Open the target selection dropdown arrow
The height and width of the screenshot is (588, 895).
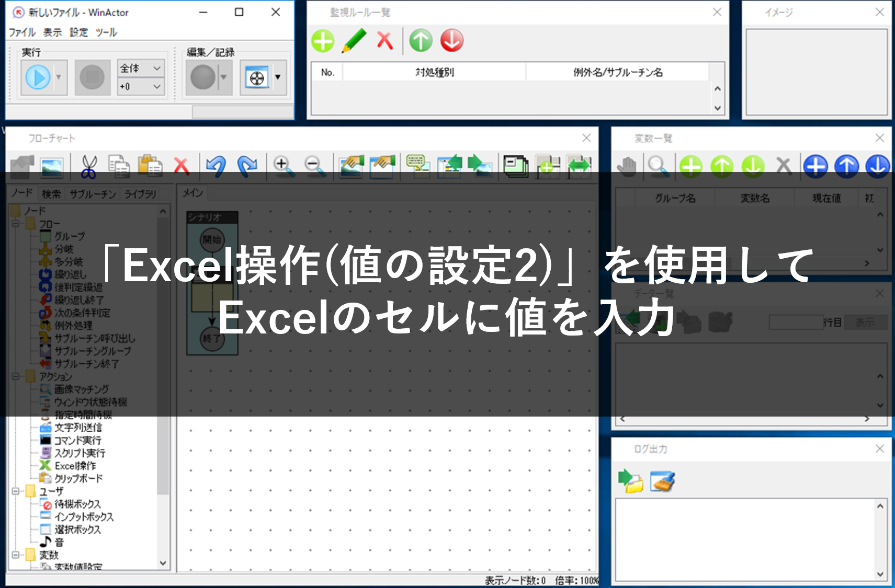278,77
